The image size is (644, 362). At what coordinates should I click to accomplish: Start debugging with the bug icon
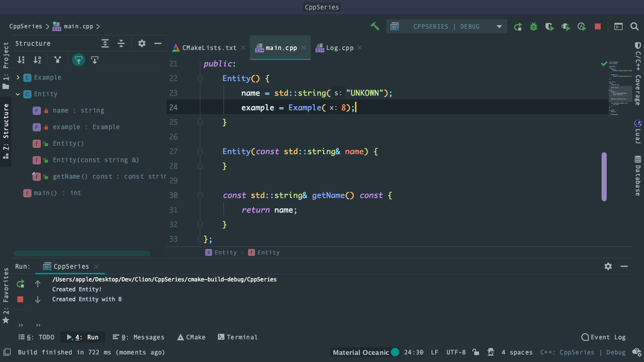(x=534, y=26)
